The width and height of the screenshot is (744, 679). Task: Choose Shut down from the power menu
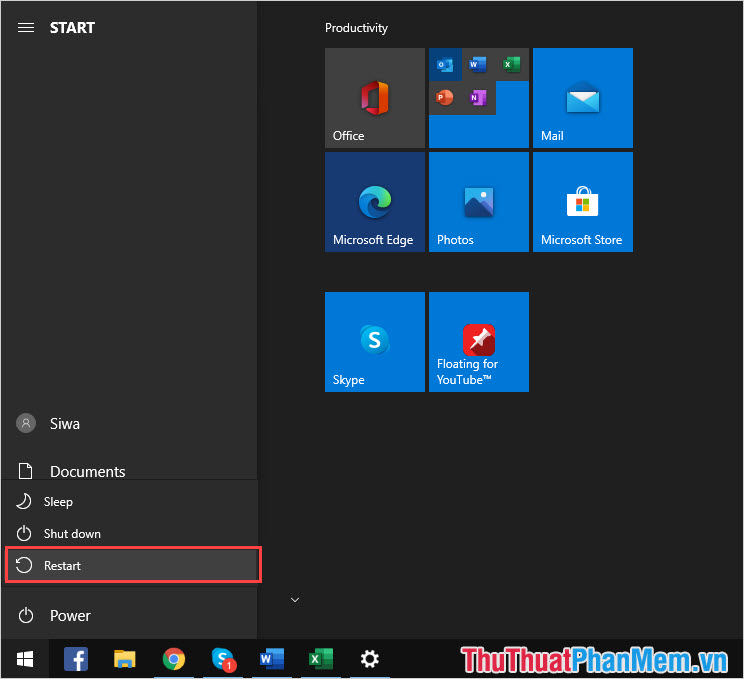[x=130, y=533]
